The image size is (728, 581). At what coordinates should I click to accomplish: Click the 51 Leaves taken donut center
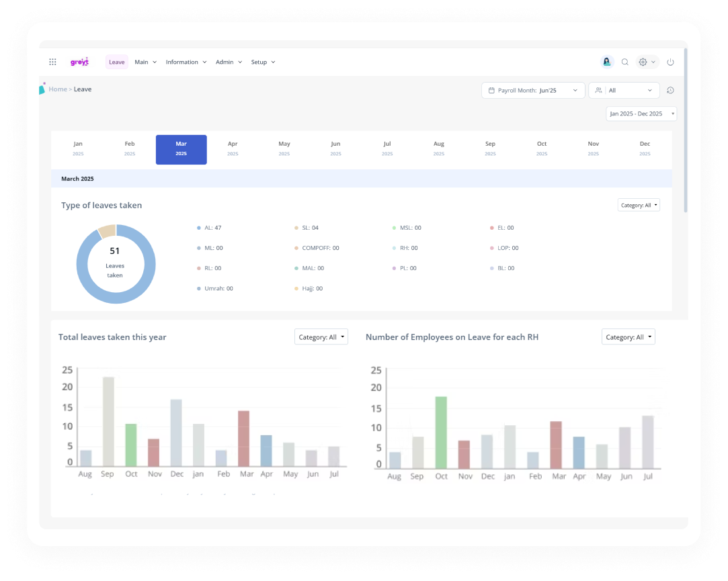pos(115,263)
